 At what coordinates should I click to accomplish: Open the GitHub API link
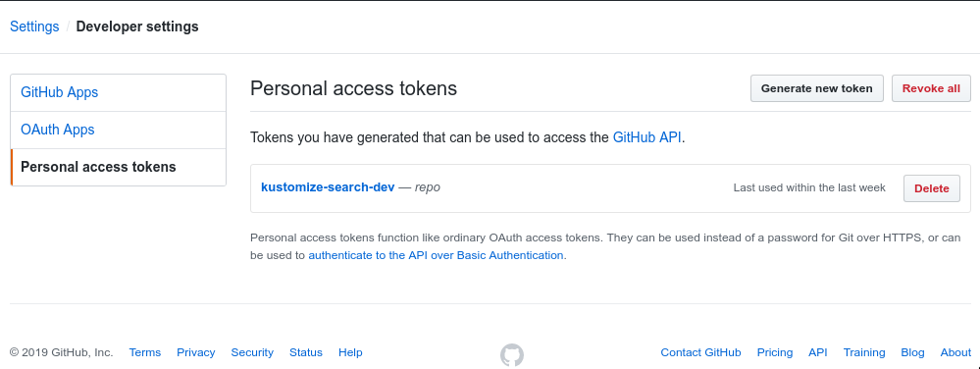tap(646, 137)
